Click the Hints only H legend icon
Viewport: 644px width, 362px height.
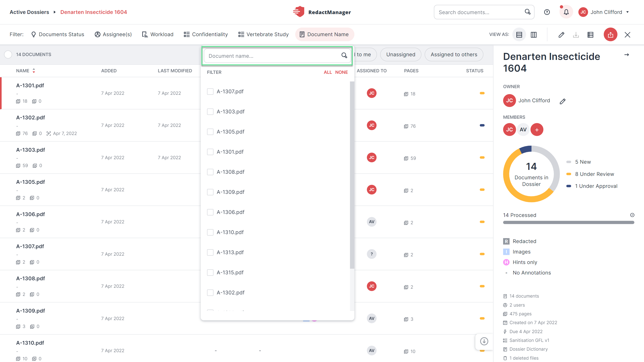point(506,262)
